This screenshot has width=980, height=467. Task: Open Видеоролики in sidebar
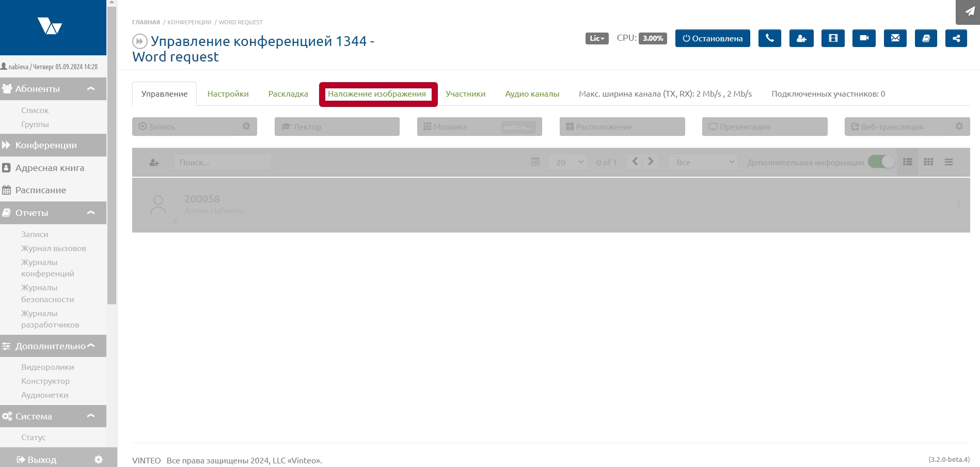(48, 367)
